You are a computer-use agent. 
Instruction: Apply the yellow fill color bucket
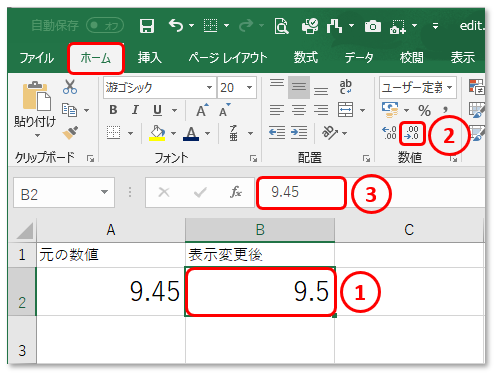pos(157,133)
